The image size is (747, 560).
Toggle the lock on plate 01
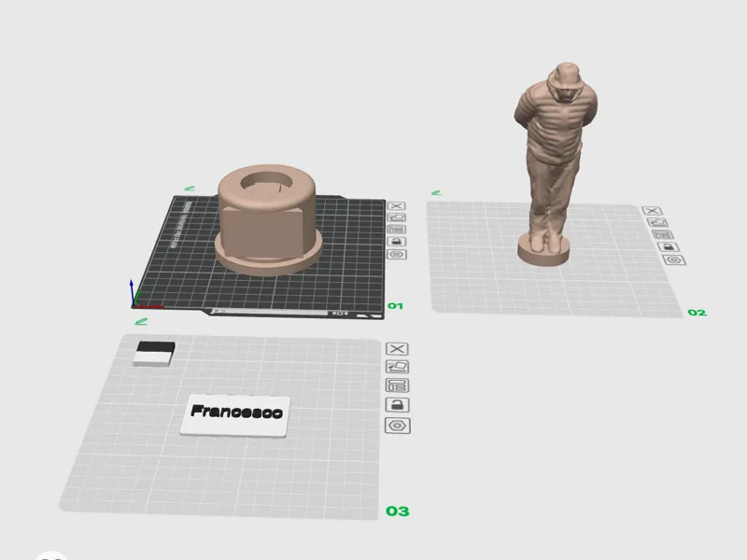coord(396,242)
